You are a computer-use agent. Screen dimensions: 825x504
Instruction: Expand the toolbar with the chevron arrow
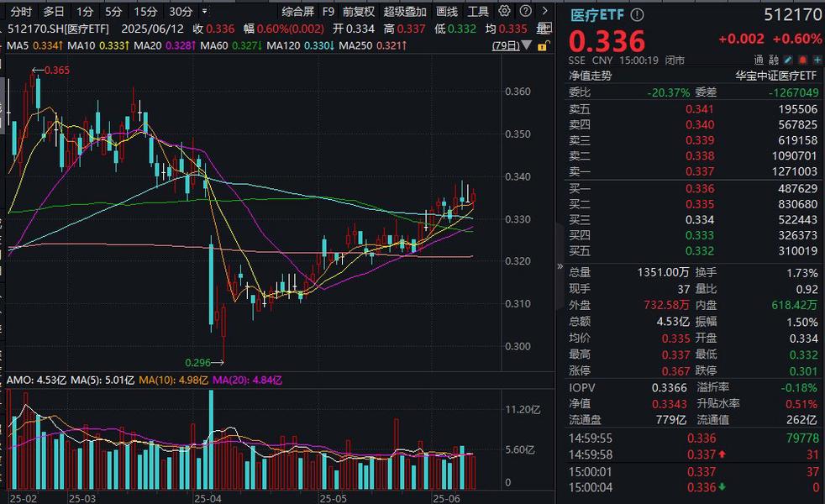(544, 11)
